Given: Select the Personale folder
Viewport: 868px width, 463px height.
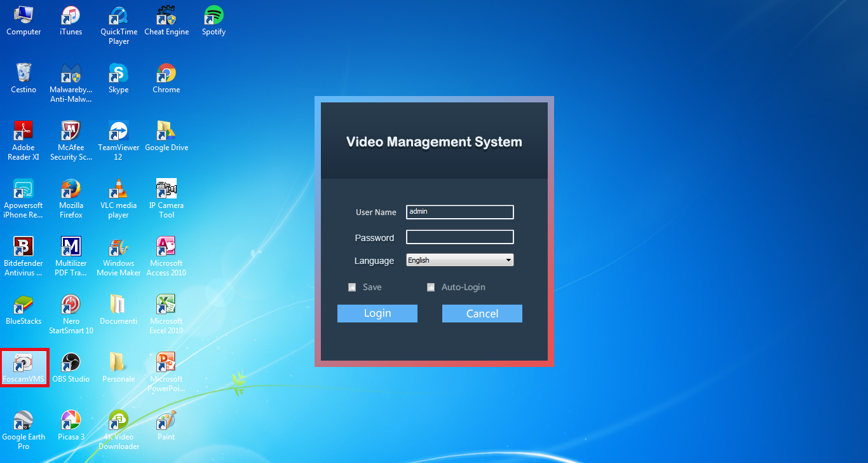Looking at the screenshot, I should tap(119, 368).
